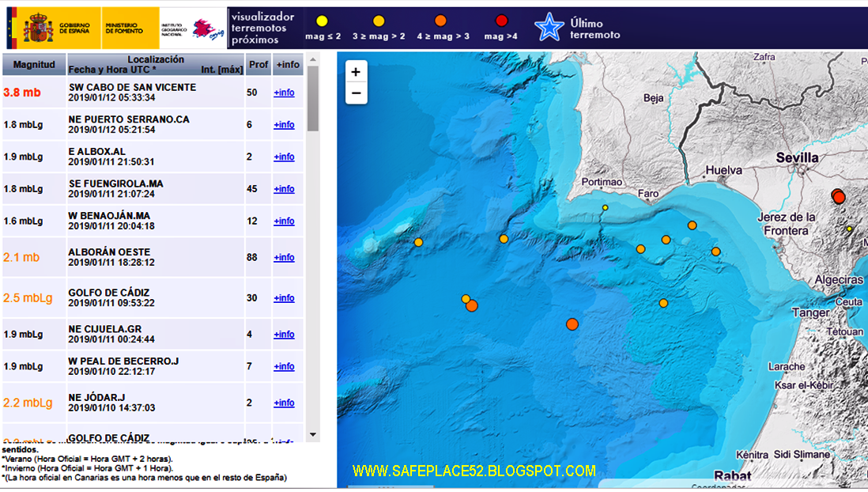
Task: Click the Último terremoto star icon
Action: tap(549, 28)
